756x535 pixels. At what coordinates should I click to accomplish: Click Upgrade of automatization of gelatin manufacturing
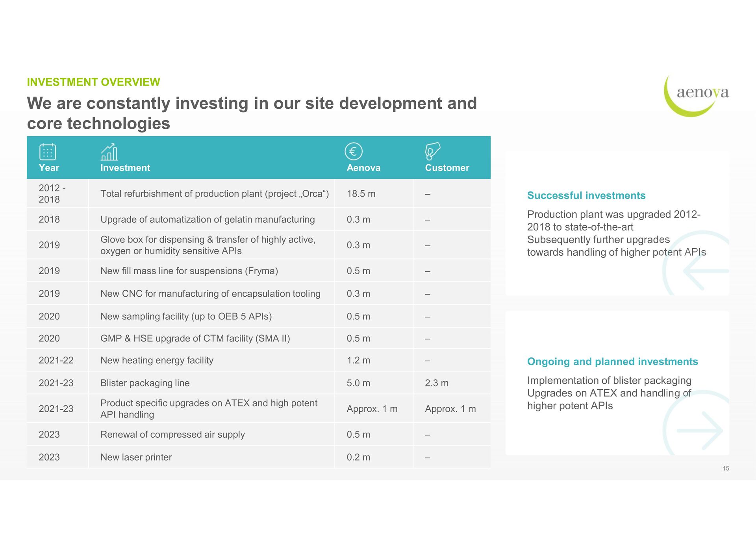(208, 219)
